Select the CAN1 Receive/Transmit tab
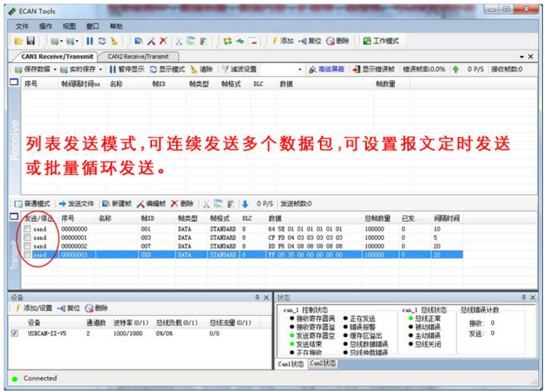 coord(57,56)
